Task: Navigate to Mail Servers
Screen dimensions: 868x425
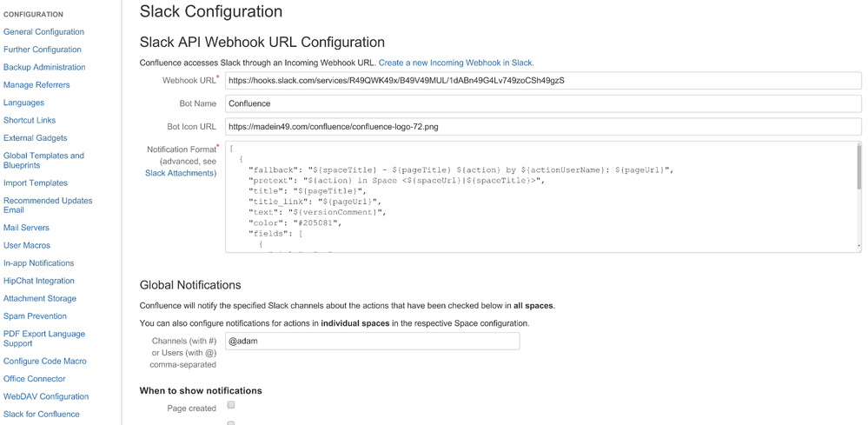Action: (26, 228)
